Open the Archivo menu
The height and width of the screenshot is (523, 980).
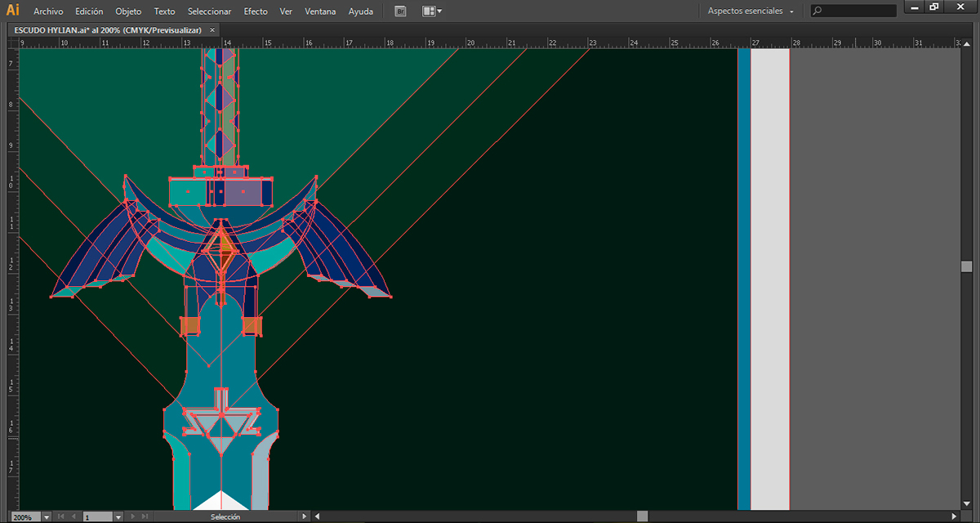(51, 11)
